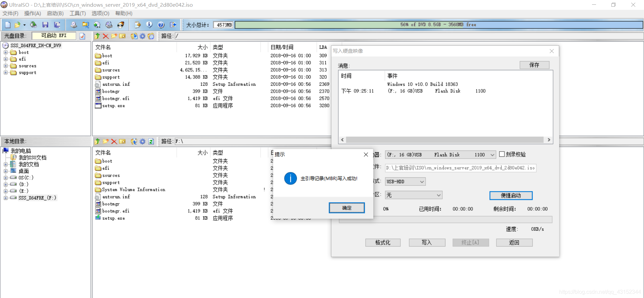
Task: Click the 返回 button
Action: [514, 243]
